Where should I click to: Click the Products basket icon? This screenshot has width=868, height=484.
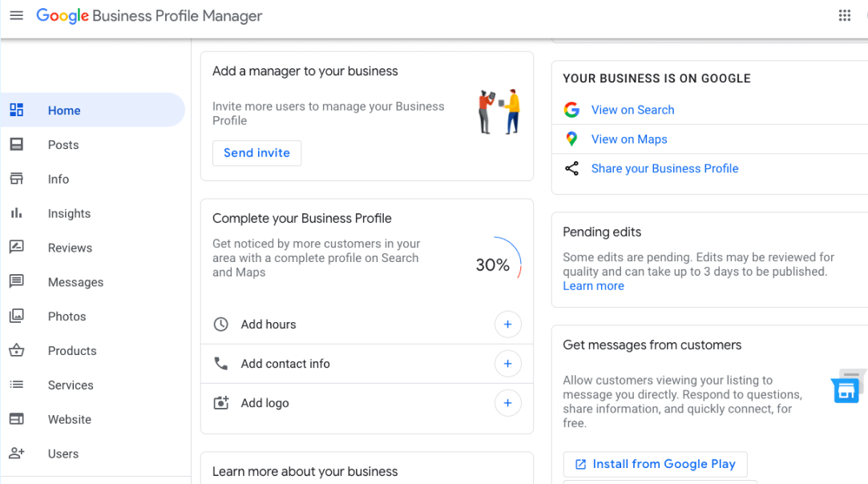click(x=16, y=351)
